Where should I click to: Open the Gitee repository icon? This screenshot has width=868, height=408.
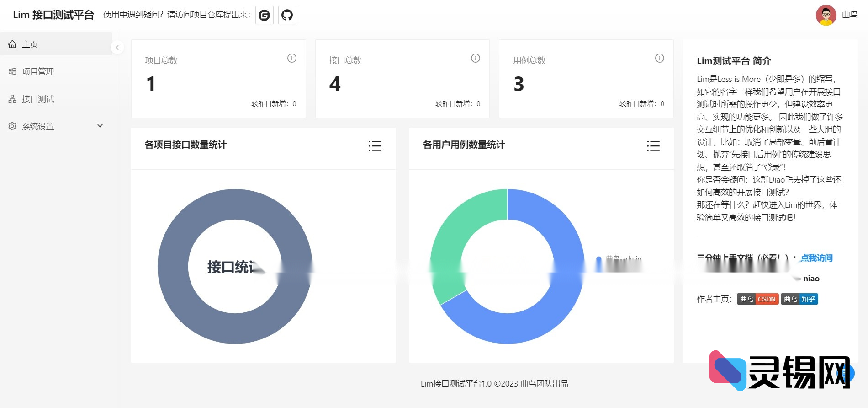(x=264, y=15)
